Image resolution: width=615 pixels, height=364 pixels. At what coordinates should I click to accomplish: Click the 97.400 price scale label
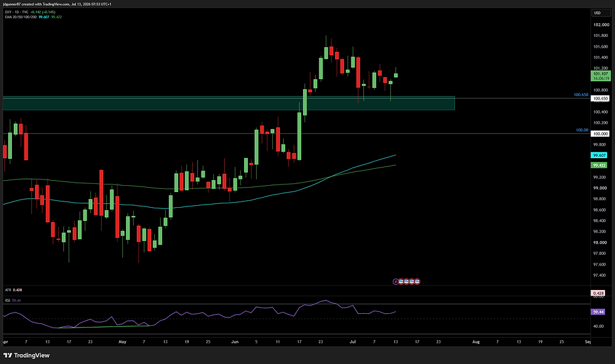pyautogui.click(x=601, y=275)
